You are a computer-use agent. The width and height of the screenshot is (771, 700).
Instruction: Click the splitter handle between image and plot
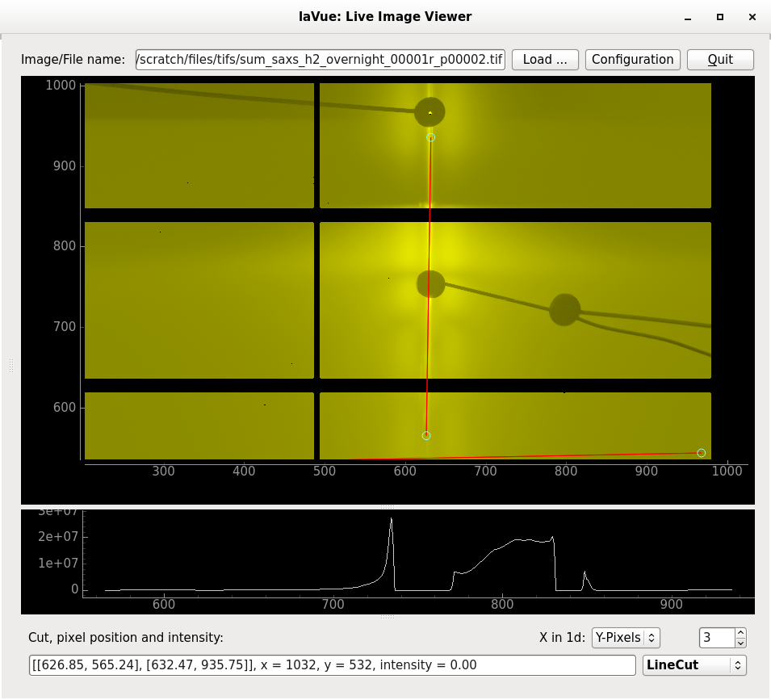coord(387,507)
